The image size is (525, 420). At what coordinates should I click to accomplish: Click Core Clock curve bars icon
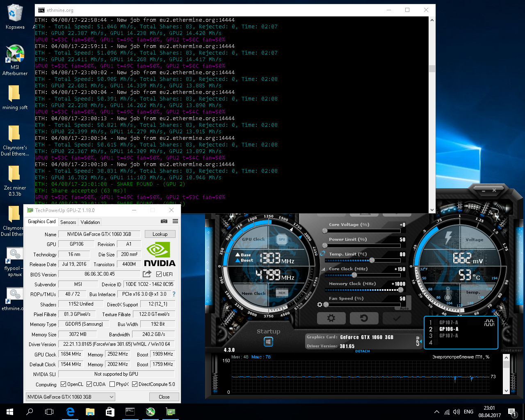(323, 269)
